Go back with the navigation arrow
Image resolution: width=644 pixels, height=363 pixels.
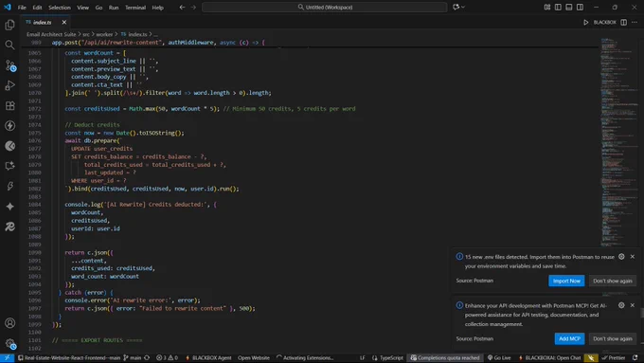point(182,7)
